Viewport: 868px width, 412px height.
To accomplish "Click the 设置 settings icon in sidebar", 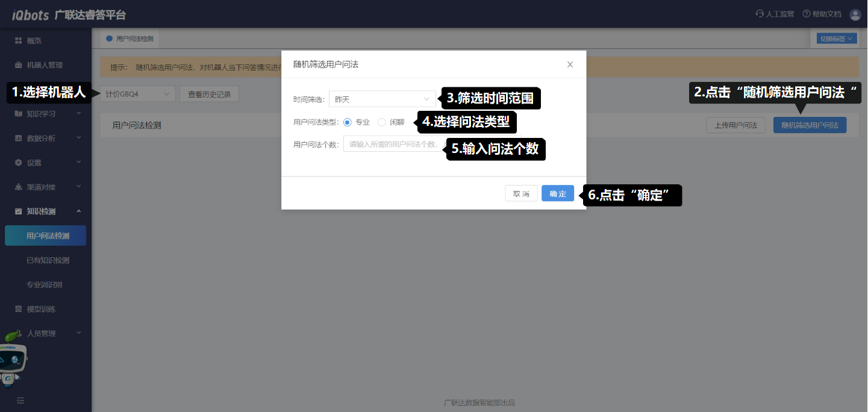I will [18, 163].
